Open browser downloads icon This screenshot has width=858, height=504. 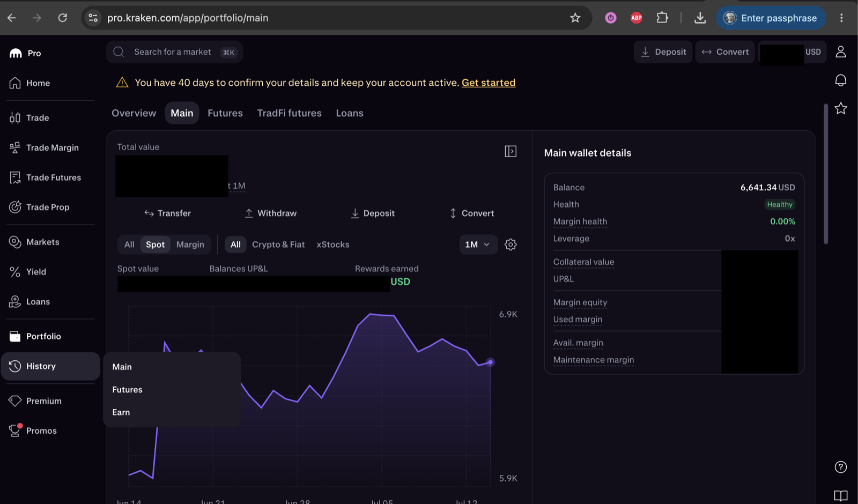tap(700, 18)
